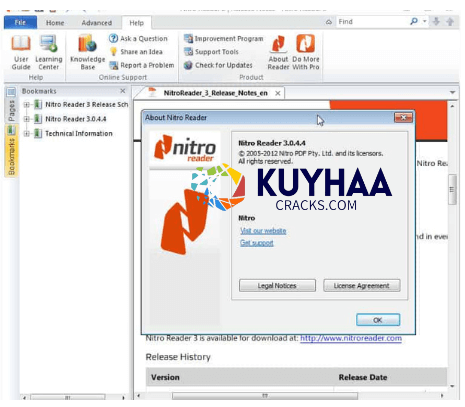Open the Bookmarks side panel tab
The image size is (465, 407).
11,151
